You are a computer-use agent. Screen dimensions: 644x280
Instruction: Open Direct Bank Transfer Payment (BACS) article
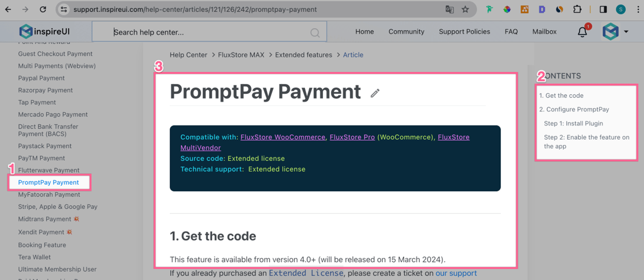48,130
